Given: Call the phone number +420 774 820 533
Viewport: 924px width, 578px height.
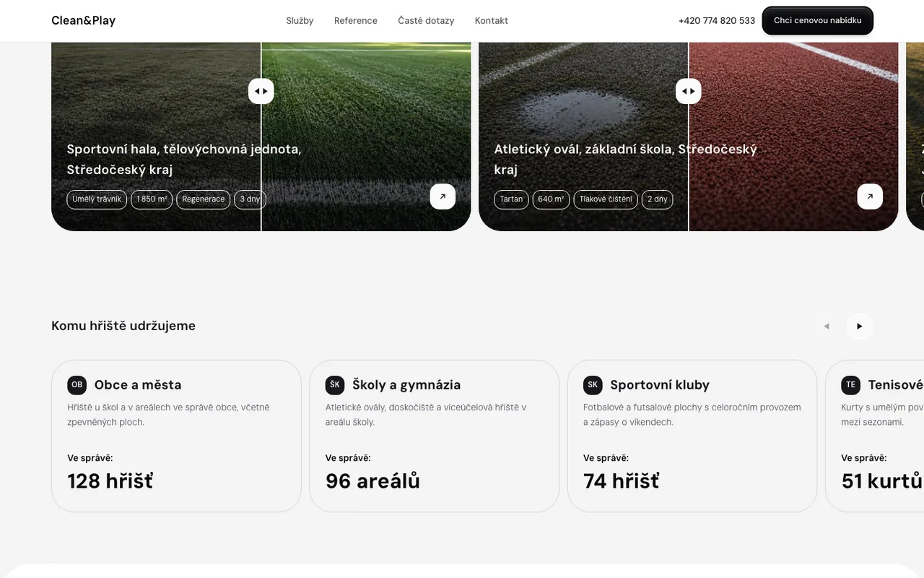Looking at the screenshot, I should (717, 21).
